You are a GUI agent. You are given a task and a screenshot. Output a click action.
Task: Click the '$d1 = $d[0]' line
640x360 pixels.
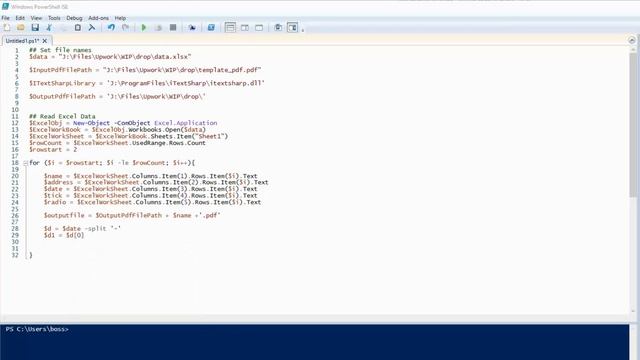click(x=64, y=235)
